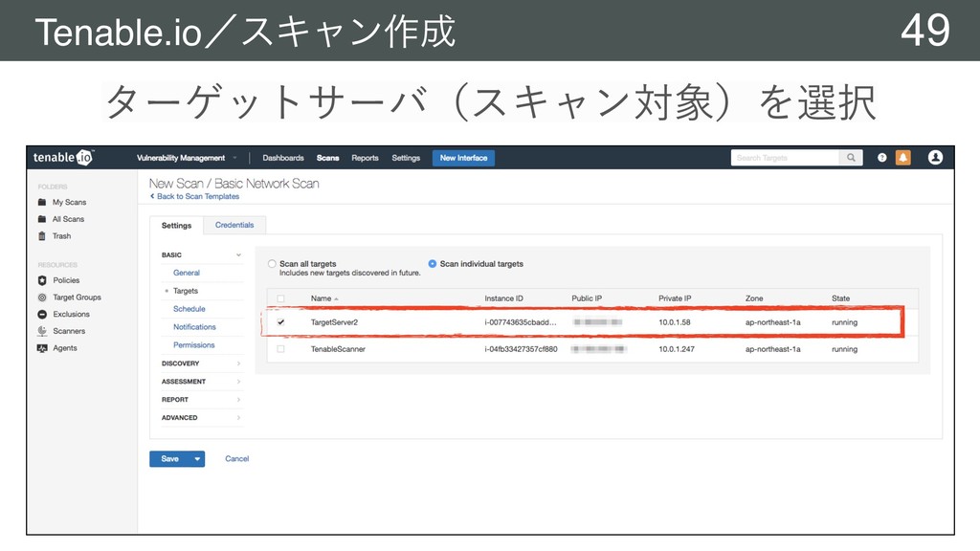Uncheck the TargetServer2 checkbox
Image resolution: width=980 pixels, height=551 pixels.
[x=280, y=322]
